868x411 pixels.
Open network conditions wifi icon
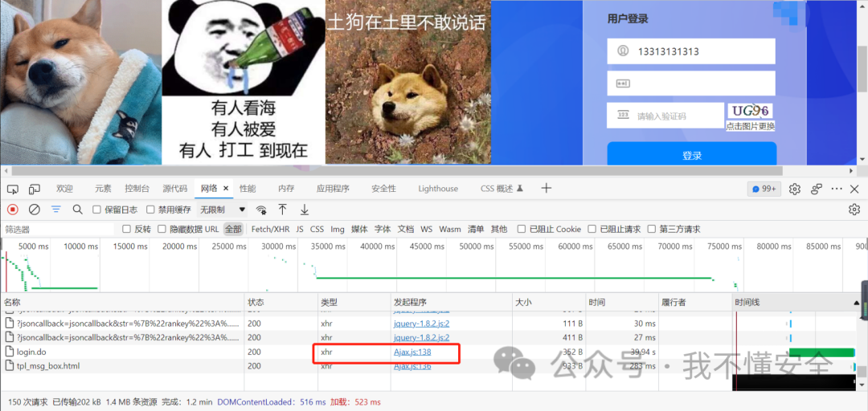click(260, 210)
